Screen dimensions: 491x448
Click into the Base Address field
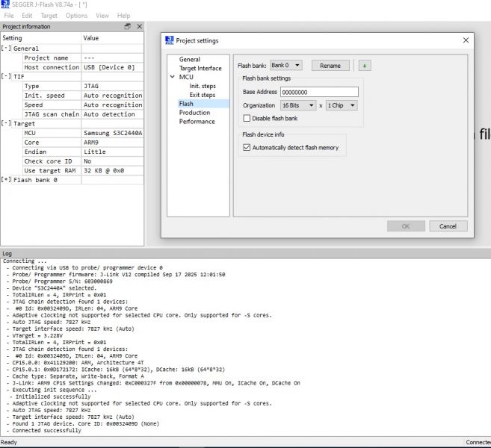[x=318, y=92]
